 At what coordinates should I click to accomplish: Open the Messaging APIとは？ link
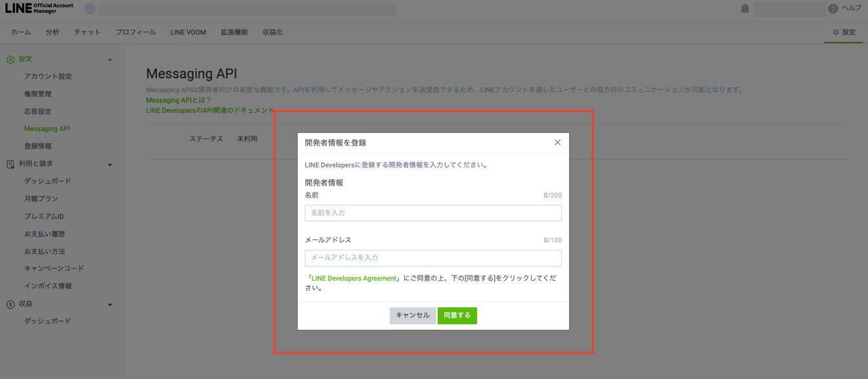(179, 100)
